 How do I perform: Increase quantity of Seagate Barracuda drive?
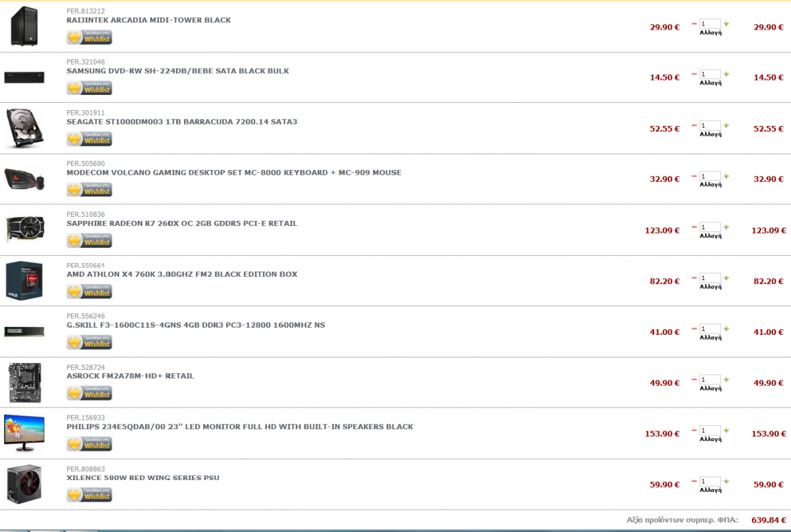[726, 125]
